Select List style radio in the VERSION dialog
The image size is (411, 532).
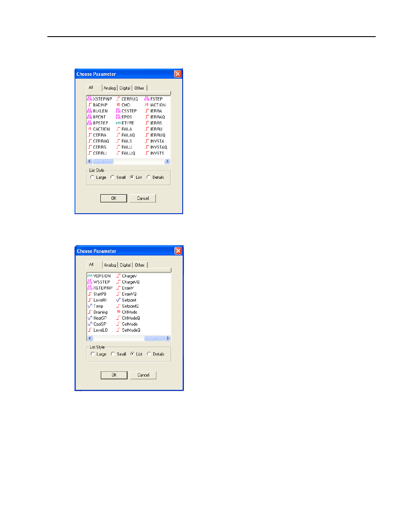[x=132, y=354]
